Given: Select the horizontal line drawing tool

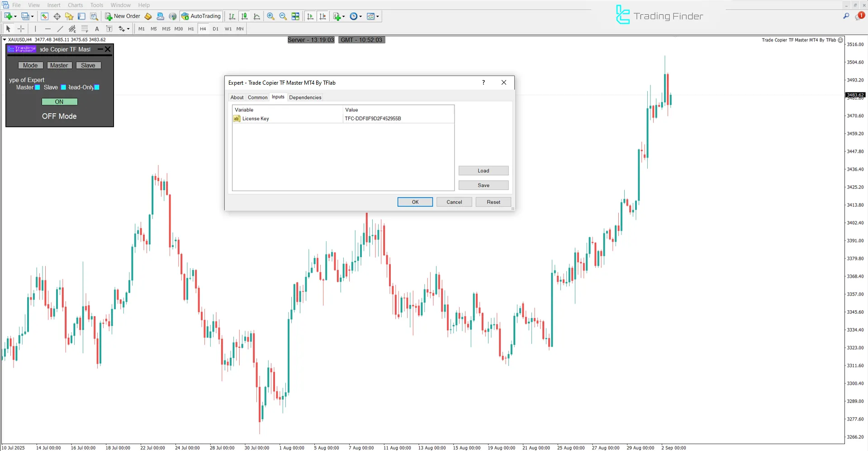Looking at the screenshot, I should tap(48, 29).
